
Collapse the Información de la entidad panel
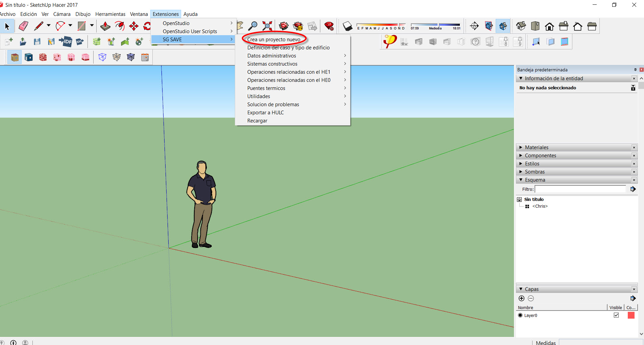[521, 78]
